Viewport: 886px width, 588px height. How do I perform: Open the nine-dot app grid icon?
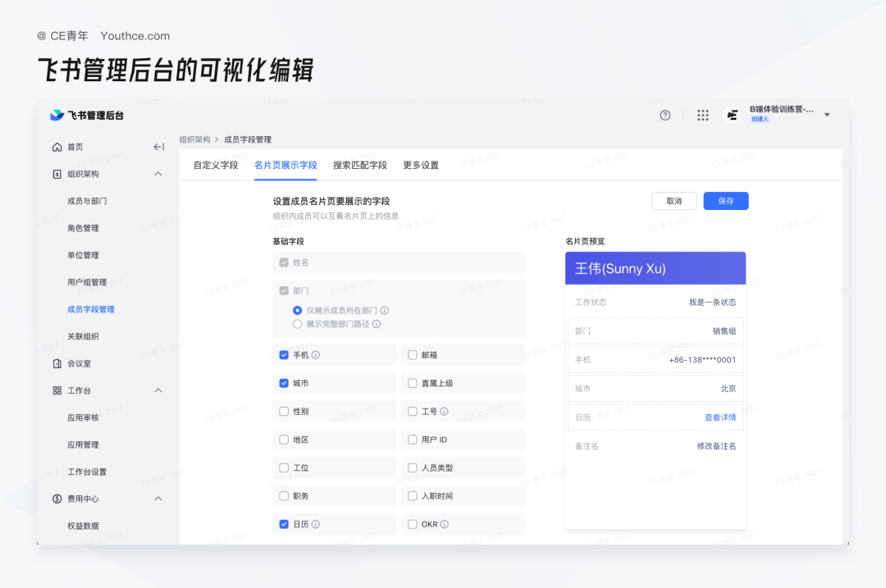coord(702,116)
